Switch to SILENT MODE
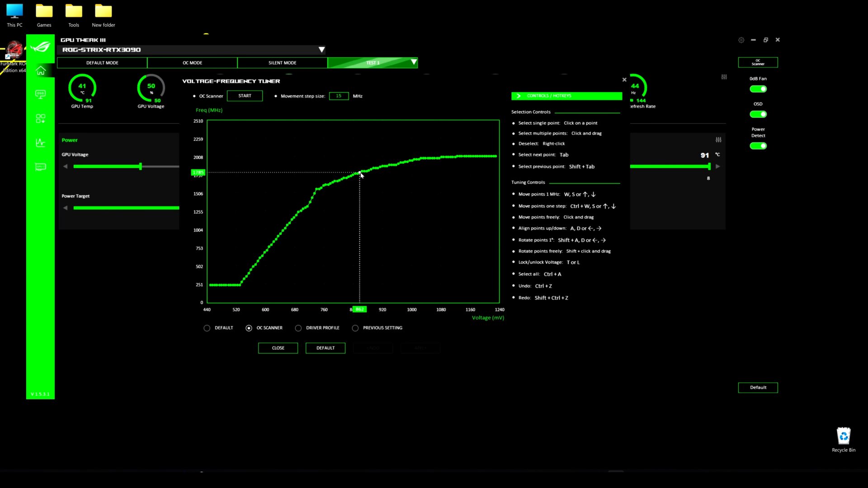The height and width of the screenshot is (488, 868). (x=282, y=62)
